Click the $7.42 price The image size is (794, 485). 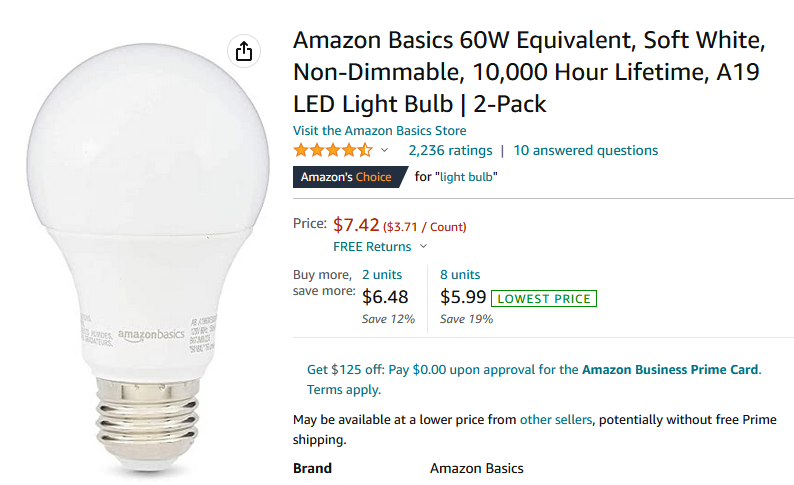point(355,225)
